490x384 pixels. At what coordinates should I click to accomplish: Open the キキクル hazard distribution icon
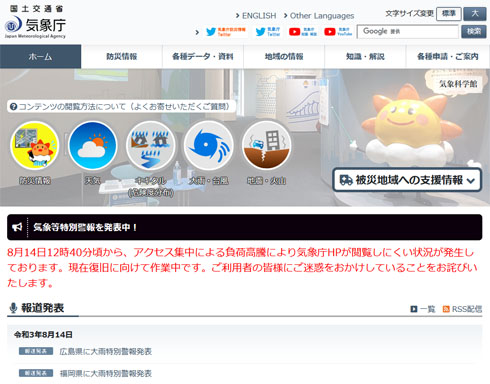(x=151, y=146)
